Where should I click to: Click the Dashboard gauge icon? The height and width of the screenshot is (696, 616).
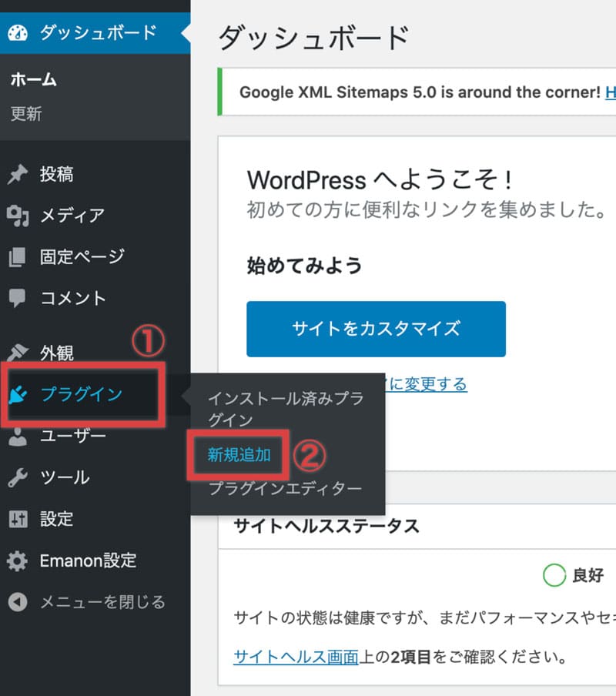tap(18, 33)
